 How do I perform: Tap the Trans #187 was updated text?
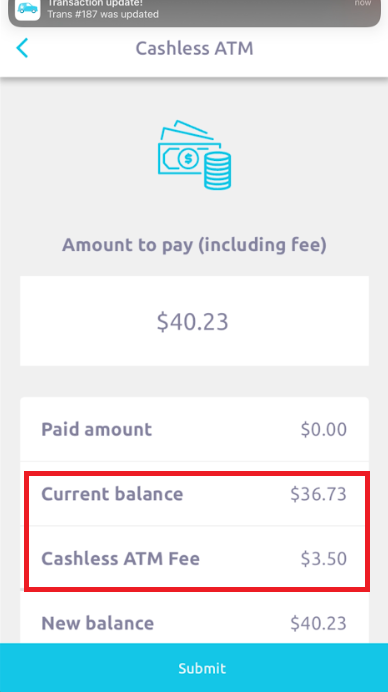pos(103,14)
